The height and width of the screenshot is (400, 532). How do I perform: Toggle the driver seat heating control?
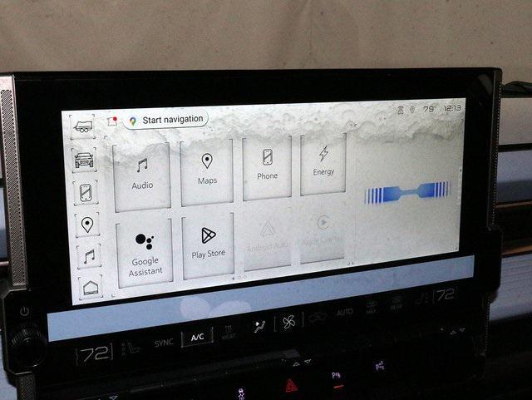tap(131, 348)
